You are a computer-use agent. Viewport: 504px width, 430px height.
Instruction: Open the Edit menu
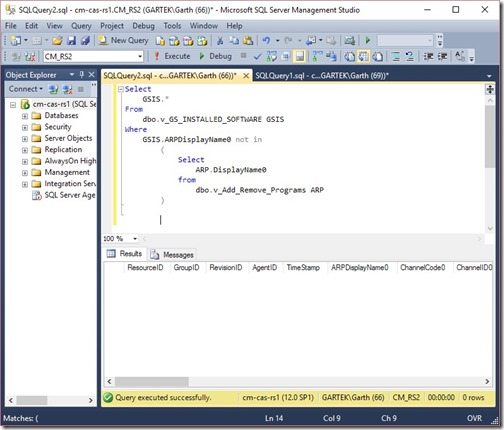[x=31, y=26]
